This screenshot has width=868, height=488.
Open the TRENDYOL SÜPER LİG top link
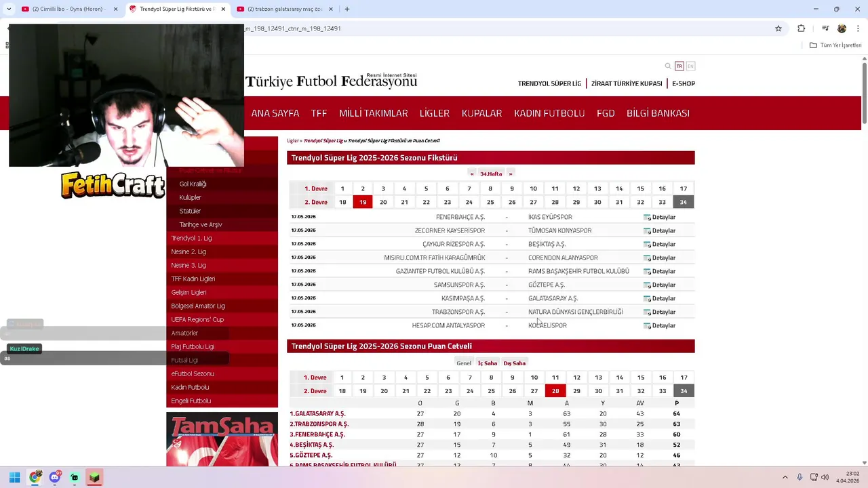[550, 83]
